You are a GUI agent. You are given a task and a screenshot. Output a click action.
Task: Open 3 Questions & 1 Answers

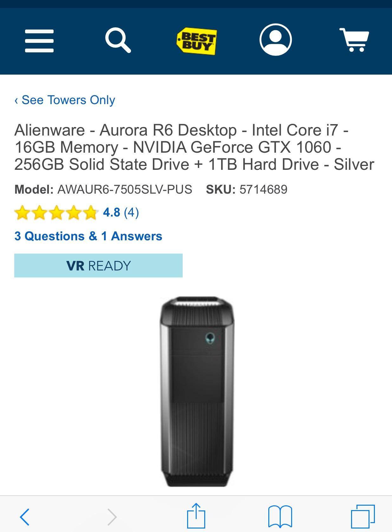[x=88, y=236]
